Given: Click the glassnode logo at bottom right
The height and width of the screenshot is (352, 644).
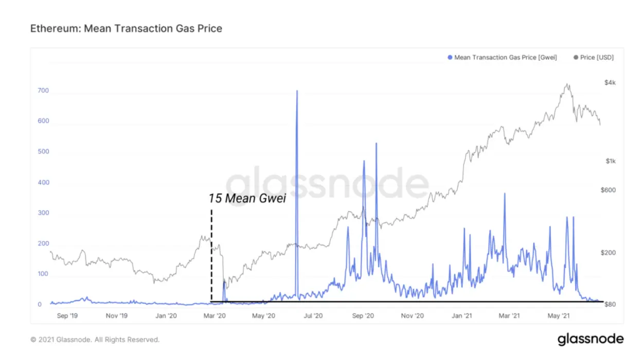Looking at the screenshot, I should point(591,339).
